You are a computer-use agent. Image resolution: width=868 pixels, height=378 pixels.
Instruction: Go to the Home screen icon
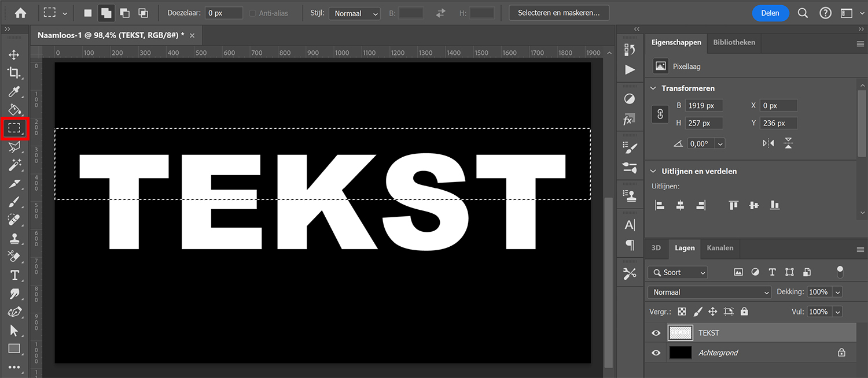[x=21, y=13]
